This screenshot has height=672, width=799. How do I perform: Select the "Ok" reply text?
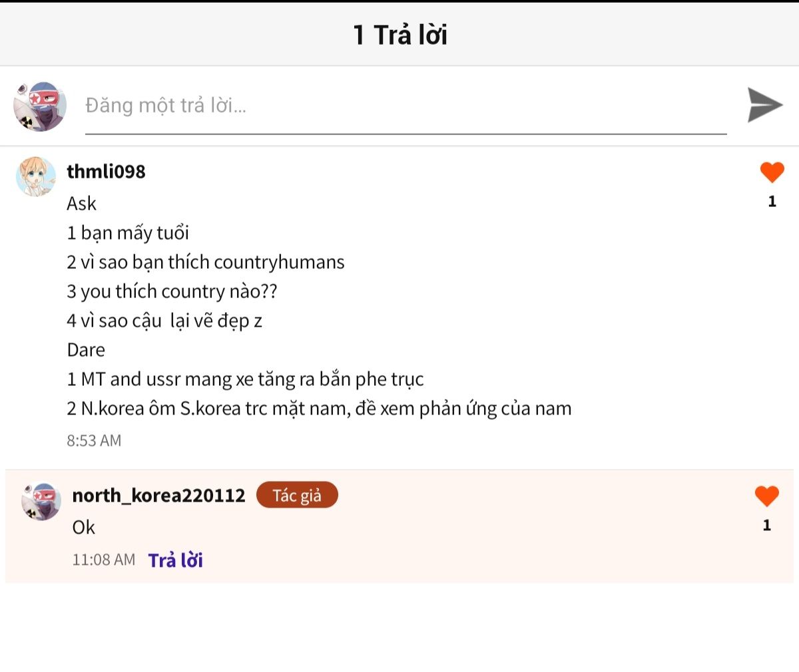pos(83,528)
